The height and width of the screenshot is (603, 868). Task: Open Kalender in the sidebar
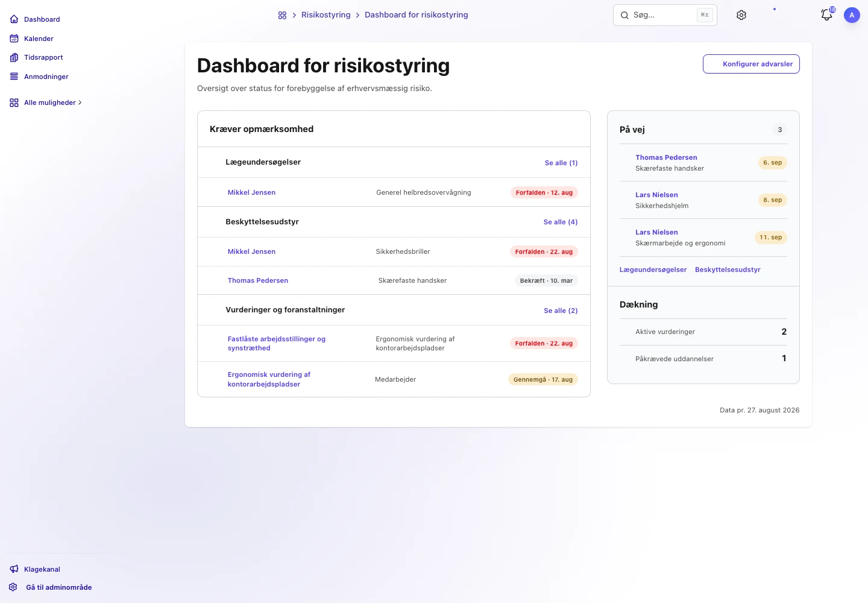click(39, 39)
